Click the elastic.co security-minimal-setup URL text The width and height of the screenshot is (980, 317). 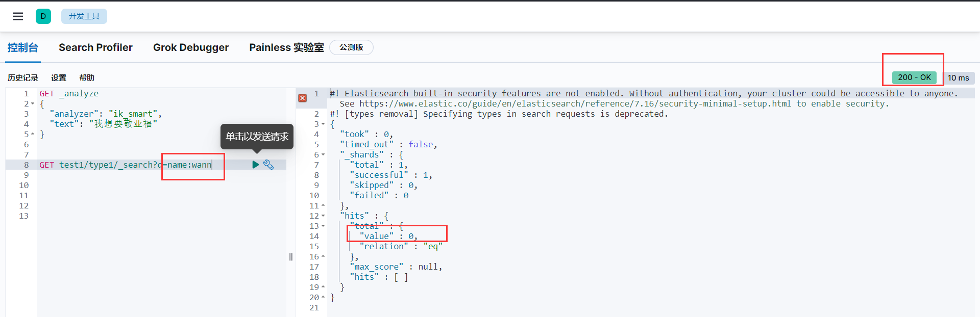tap(575, 104)
